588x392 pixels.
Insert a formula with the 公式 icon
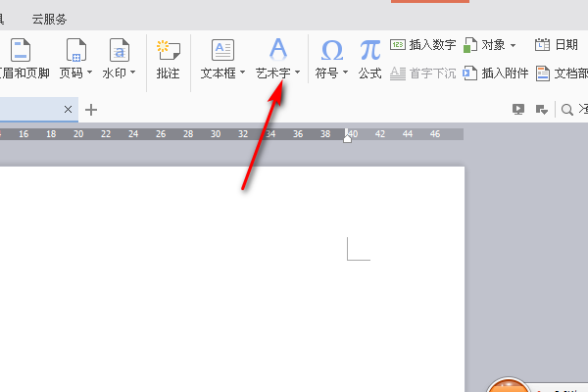tap(370, 50)
